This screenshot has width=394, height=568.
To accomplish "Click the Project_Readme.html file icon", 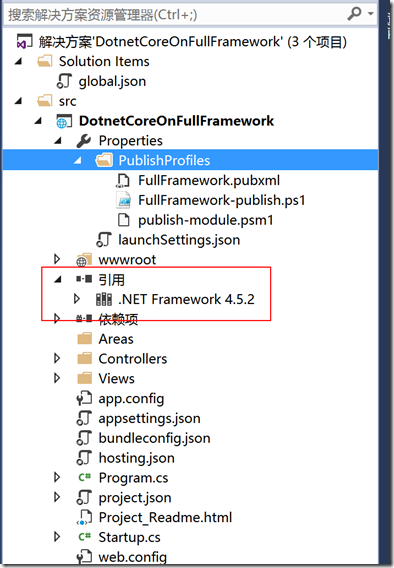I will [x=84, y=517].
